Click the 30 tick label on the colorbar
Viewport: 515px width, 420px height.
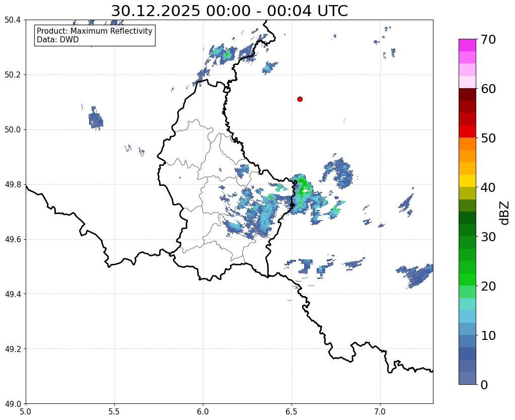[x=488, y=236]
